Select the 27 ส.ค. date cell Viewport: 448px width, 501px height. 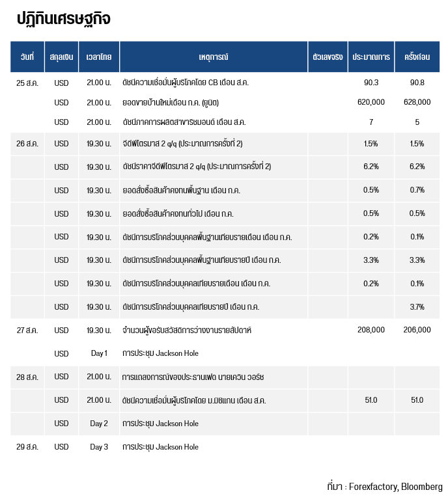click(27, 331)
